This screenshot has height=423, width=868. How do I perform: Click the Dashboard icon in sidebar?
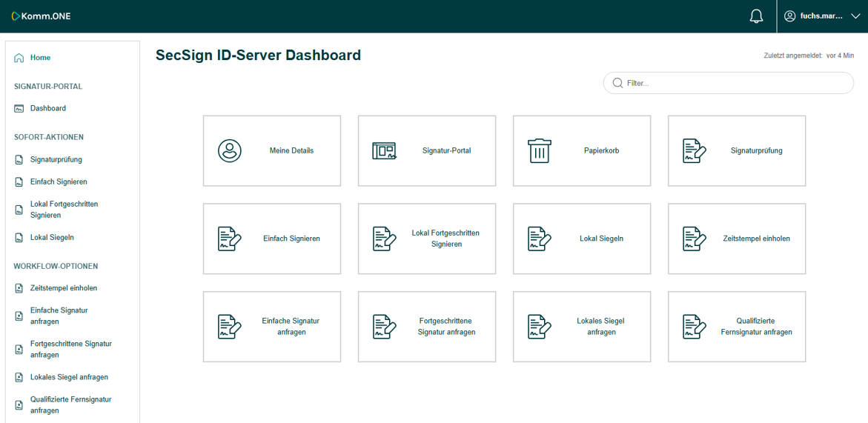tap(19, 108)
